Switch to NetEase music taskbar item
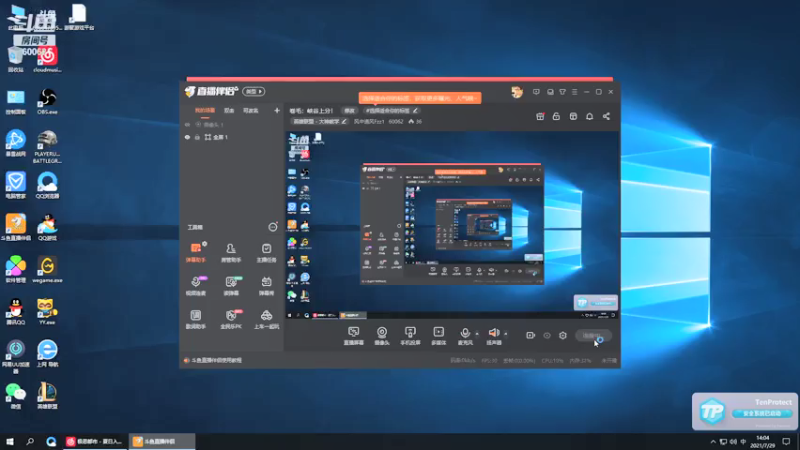800x450 pixels. (x=95, y=441)
